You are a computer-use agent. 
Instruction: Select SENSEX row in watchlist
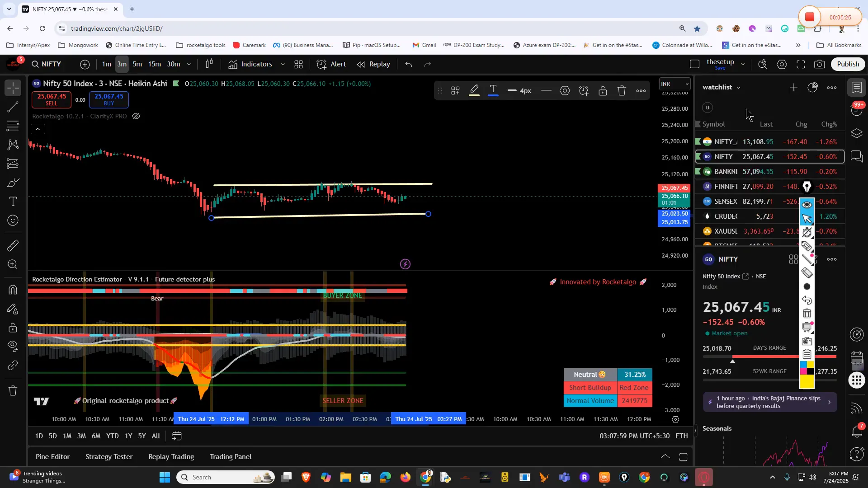(x=769, y=202)
